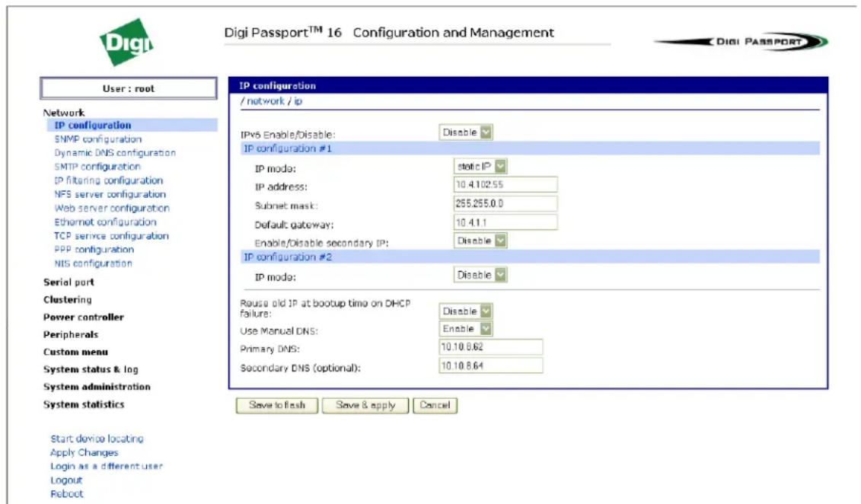Image resolution: width=861 pixels, height=504 pixels.
Task: Click Start device locating link
Action: [x=97, y=439]
